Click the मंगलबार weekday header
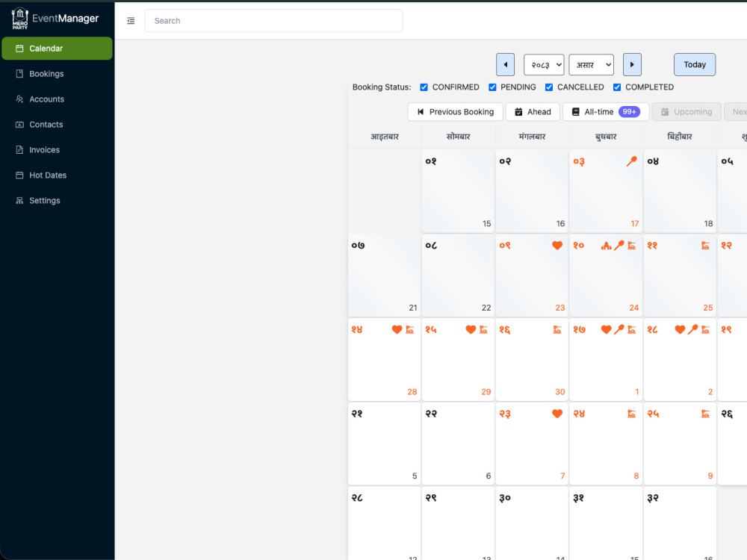The image size is (747, 560). click(x=532, y=137)
